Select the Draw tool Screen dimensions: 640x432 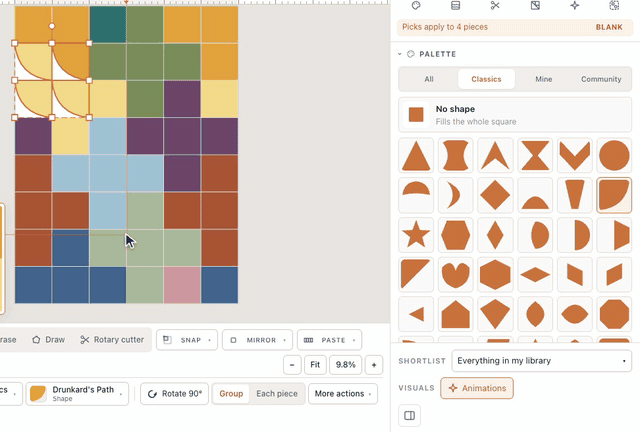point(49,340)
